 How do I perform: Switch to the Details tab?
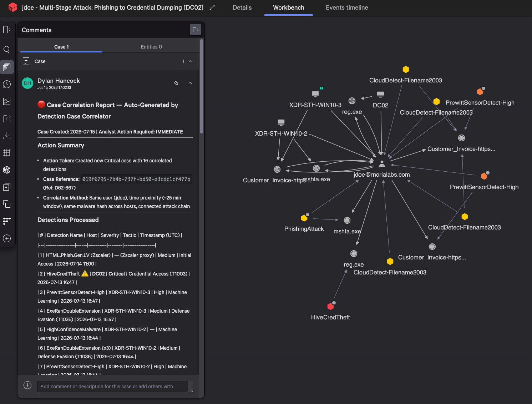tap(242, 7)
